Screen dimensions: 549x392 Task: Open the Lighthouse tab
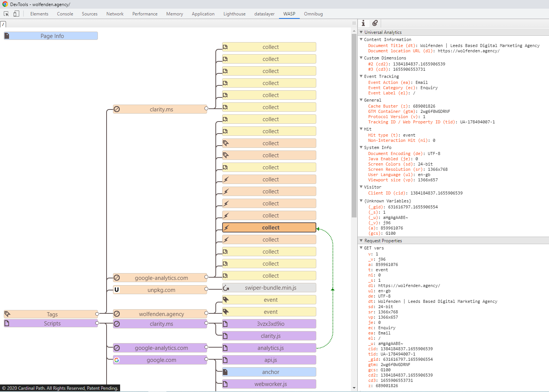234,14
